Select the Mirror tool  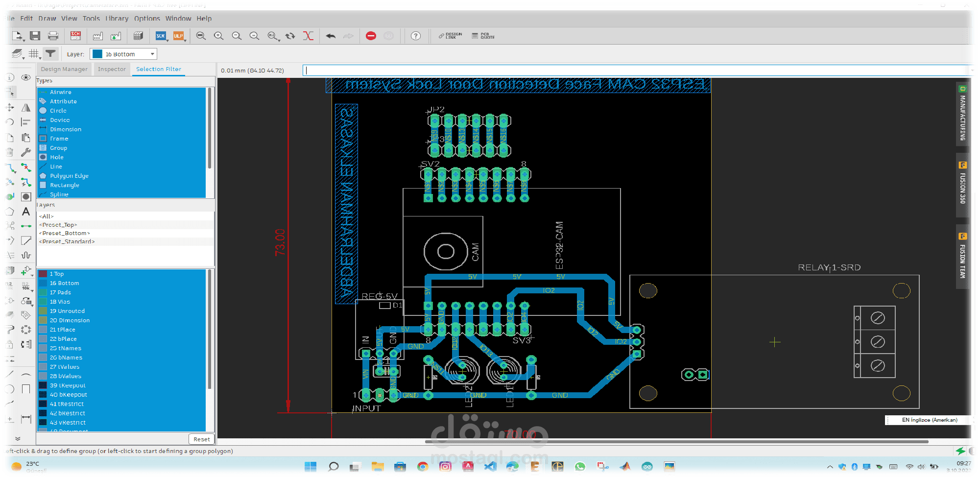(26, 107)
